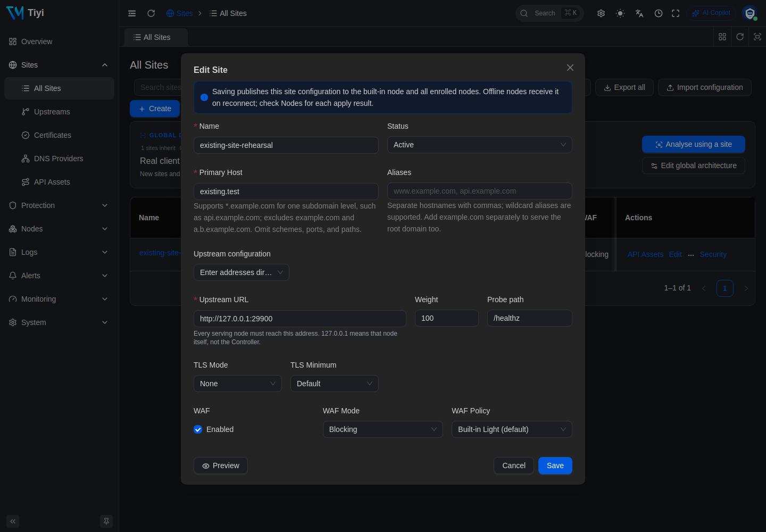The image size is (766, 532).
Task: Expand the Alerts menu group
Action: coord(59,276)
